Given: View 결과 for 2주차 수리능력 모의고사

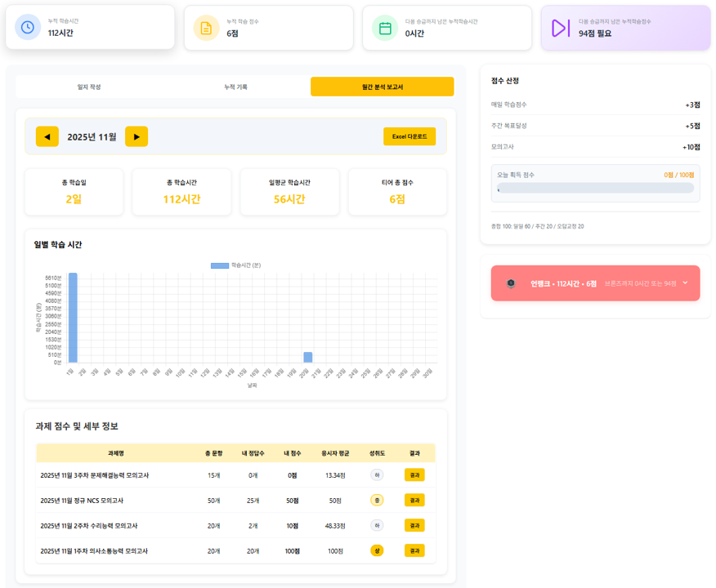Looking at the screenshot, I should (x=414, y=525).
